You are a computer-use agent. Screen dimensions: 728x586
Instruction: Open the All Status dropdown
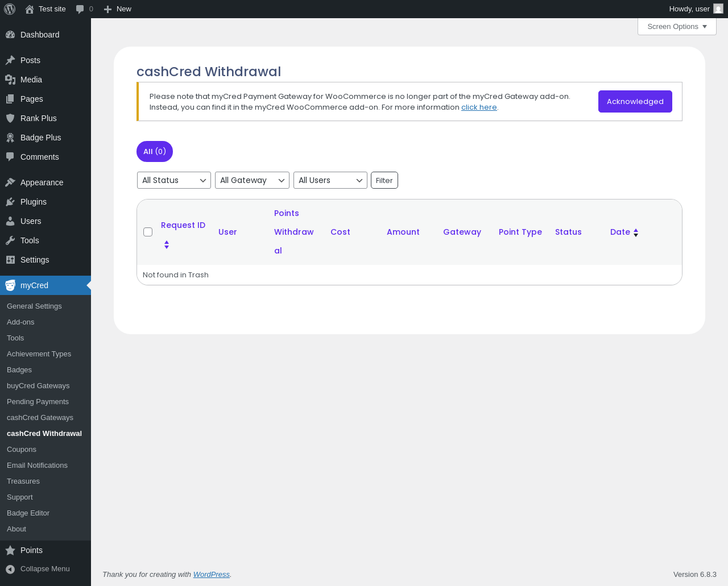(174, 180)
